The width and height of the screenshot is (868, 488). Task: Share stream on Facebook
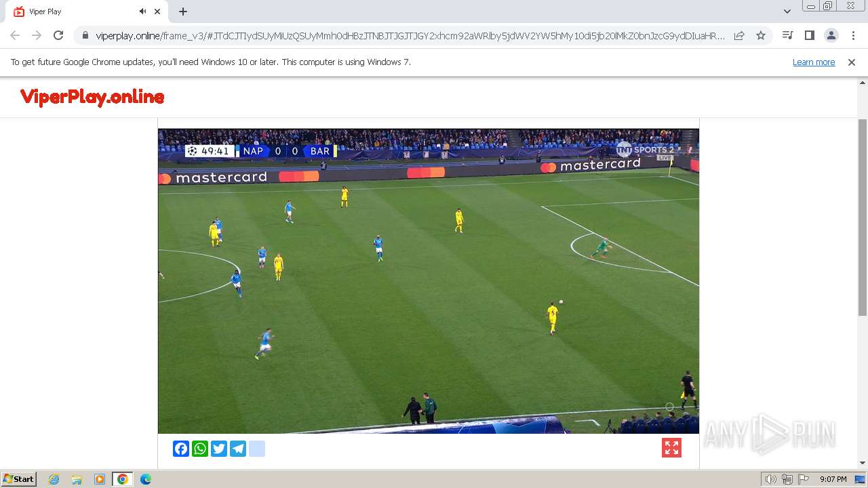tap(181, 449)
